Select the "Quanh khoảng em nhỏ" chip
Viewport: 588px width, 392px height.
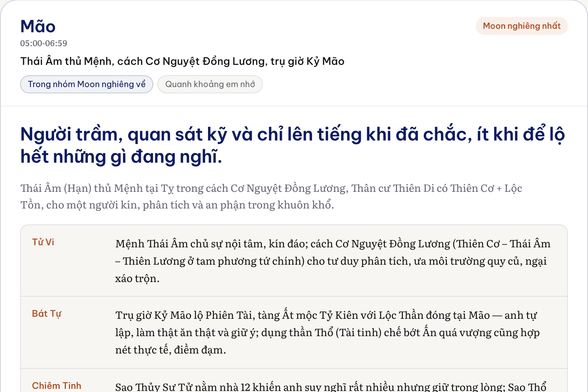pos(210,84)
